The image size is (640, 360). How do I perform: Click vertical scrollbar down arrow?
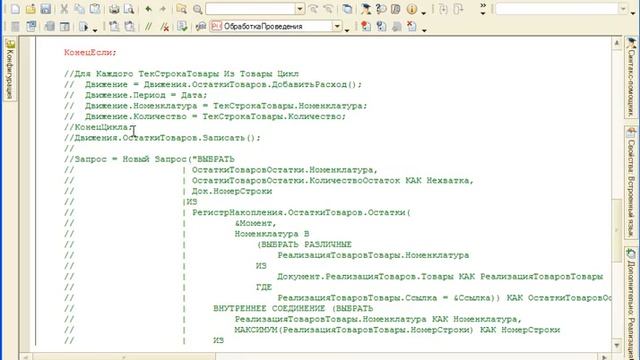pos(616,345)
